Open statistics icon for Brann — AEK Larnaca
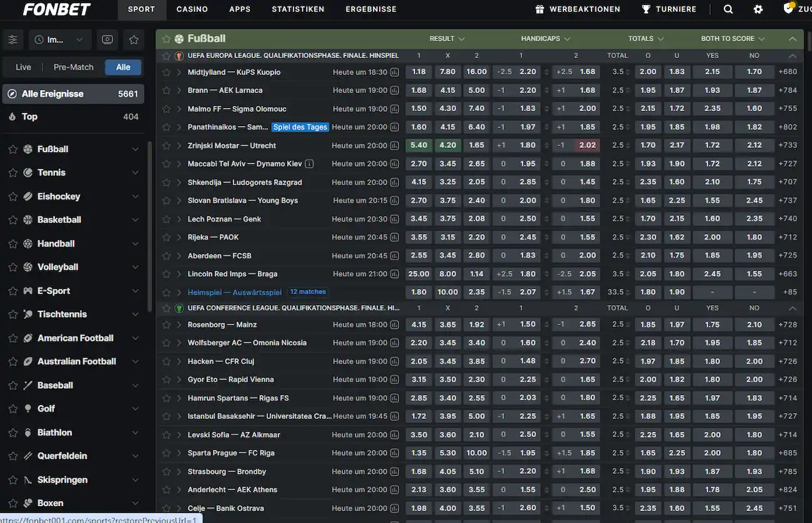Image resolution: width=812 pixels, height=523 pixels. [x=395, y=90]
